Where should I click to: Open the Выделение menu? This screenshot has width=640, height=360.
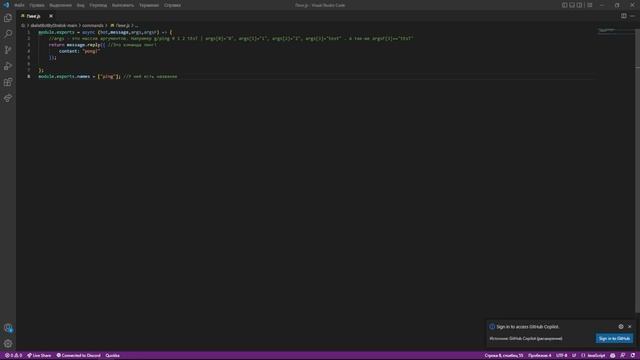click(60, 5)
